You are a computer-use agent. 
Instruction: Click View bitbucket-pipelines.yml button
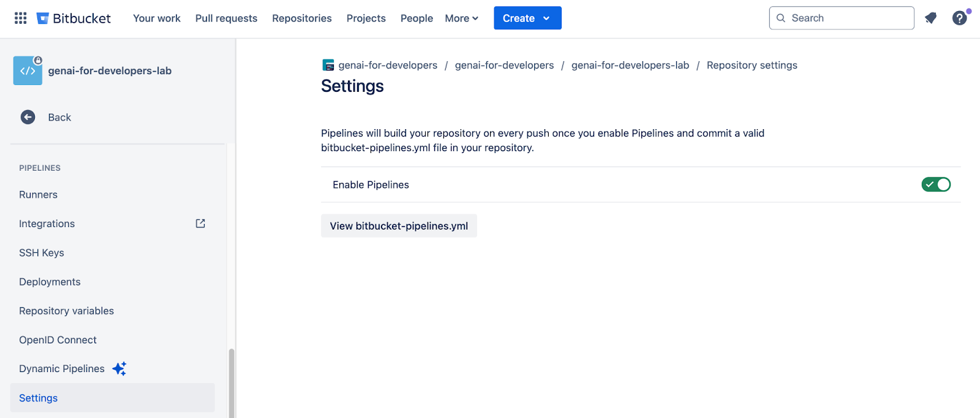[x=399, y=226]
